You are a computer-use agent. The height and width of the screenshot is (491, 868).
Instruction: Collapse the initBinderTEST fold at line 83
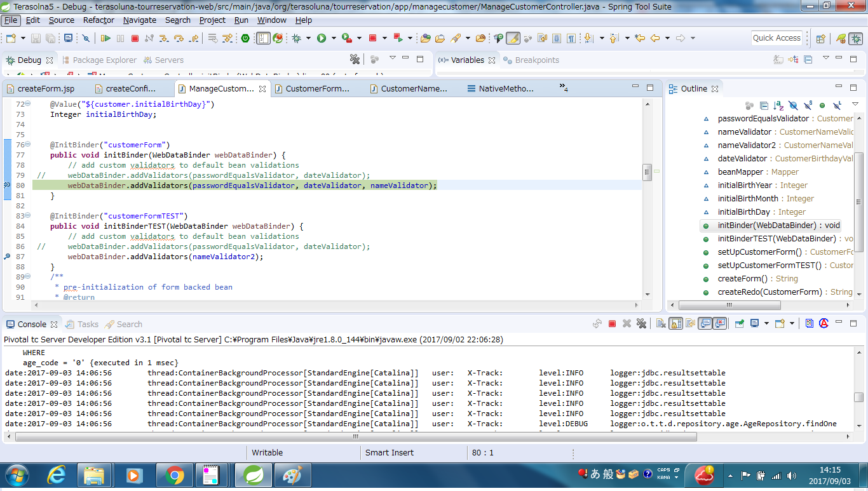point(27,215)
